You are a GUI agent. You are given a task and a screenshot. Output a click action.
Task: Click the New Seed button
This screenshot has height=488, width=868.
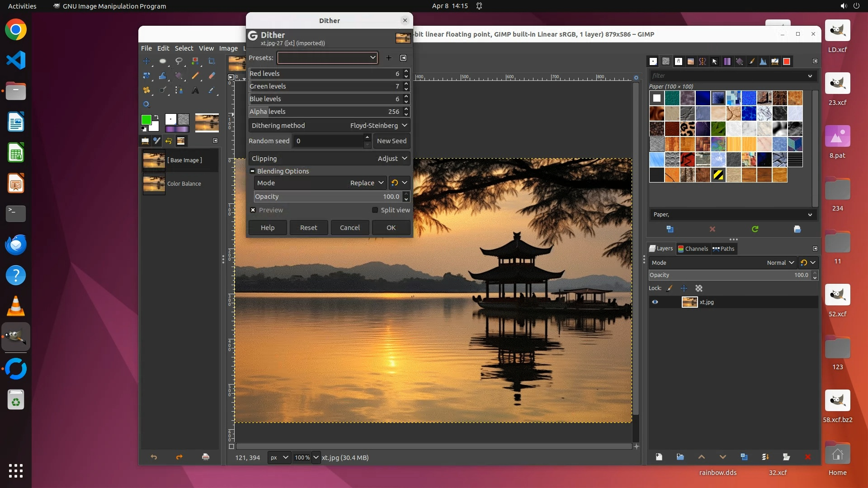point(392,141)
